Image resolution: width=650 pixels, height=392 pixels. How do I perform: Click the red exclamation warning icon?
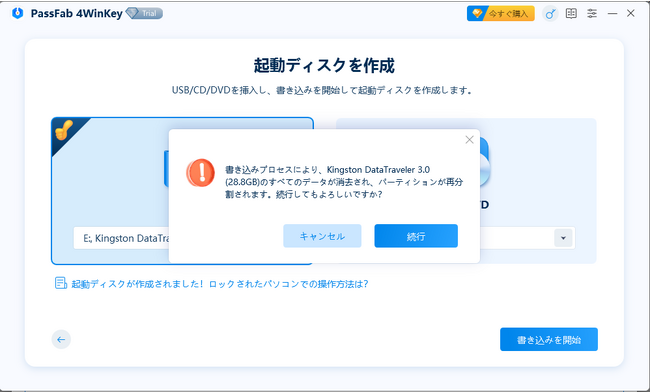click(201, 172)
